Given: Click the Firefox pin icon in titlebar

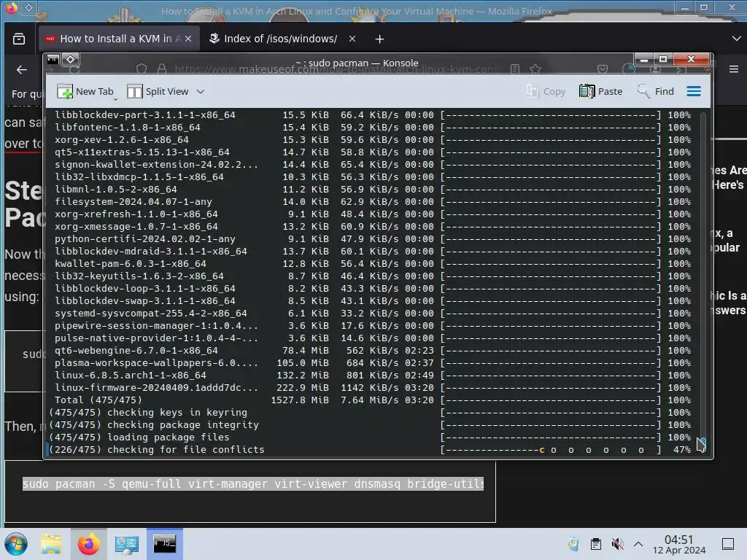Looking at the screenshot, I should point(28,7).
